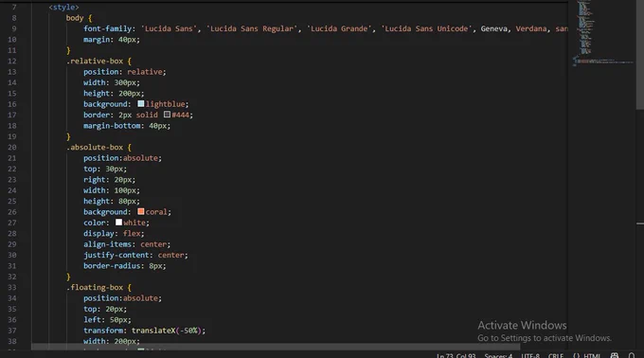Click the Verdana font name on line 9
The width and height of the screenshot is (644, 358).
click(531, 28)
